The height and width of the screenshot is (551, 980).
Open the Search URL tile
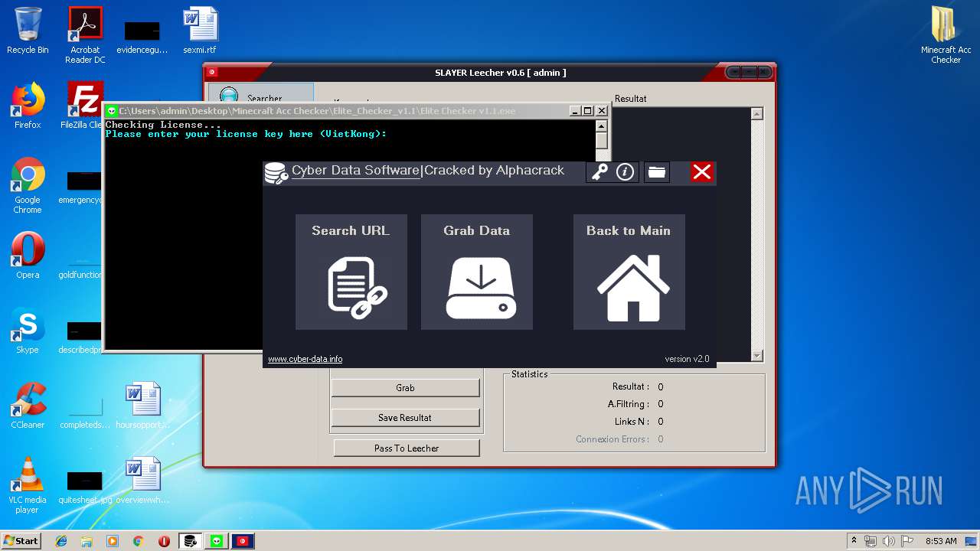tap(351, 272)
